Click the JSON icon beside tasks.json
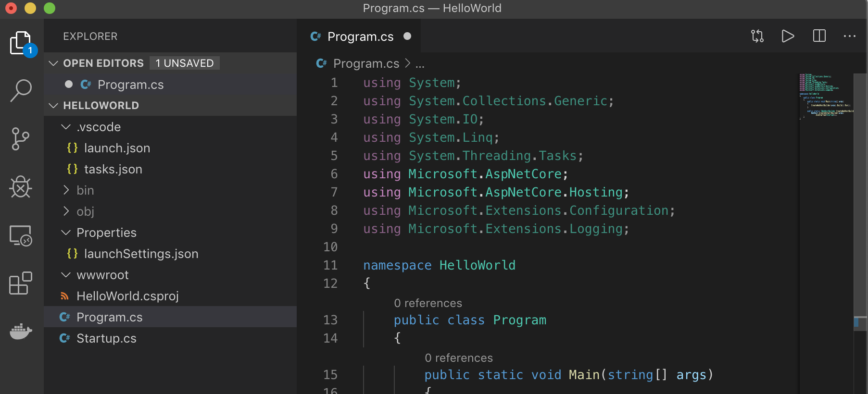868x394 pixels. tap(72, 169)
